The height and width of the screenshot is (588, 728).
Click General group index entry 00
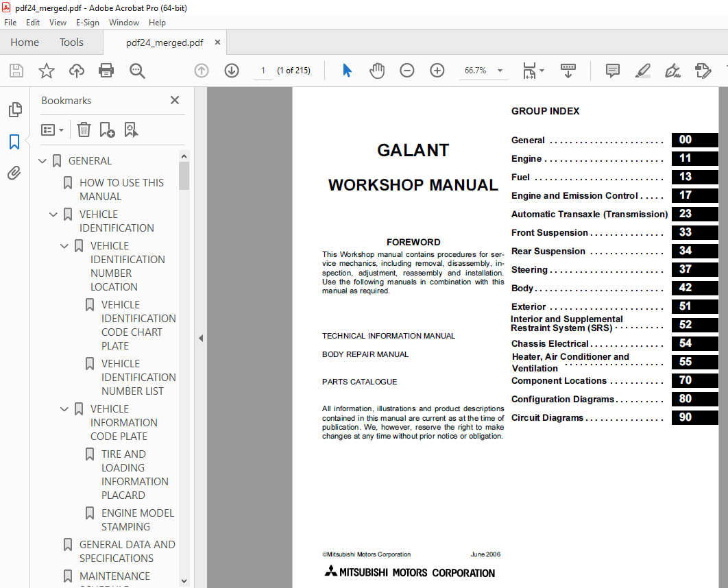(614, 140)
